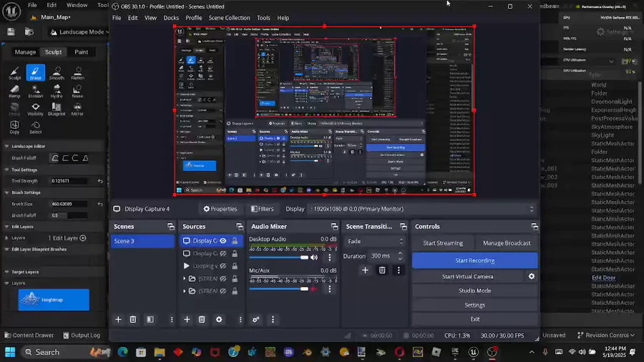The image size is (644, 362).
Task: Choose the Select region landscape tool
Action: click(35, 127)
